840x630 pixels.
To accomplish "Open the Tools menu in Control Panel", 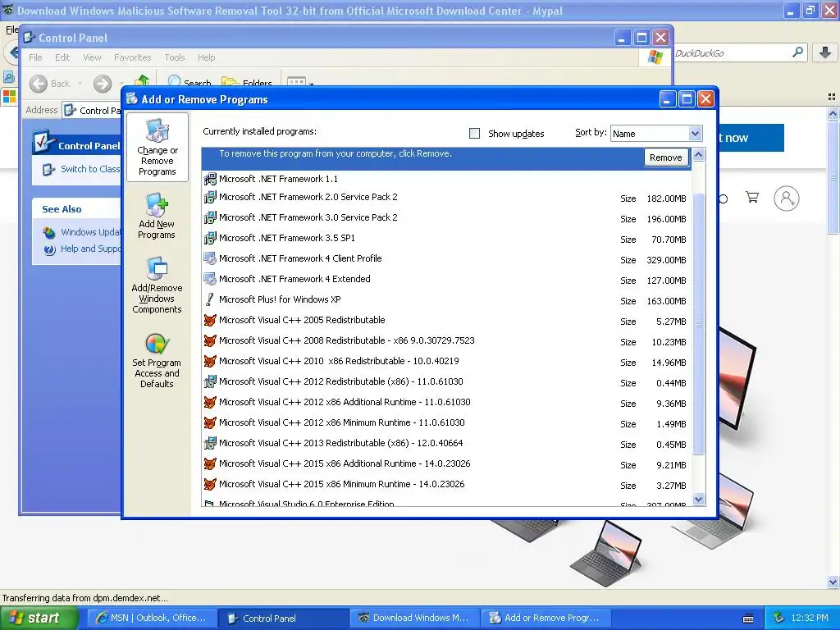I will coord(175,57).
